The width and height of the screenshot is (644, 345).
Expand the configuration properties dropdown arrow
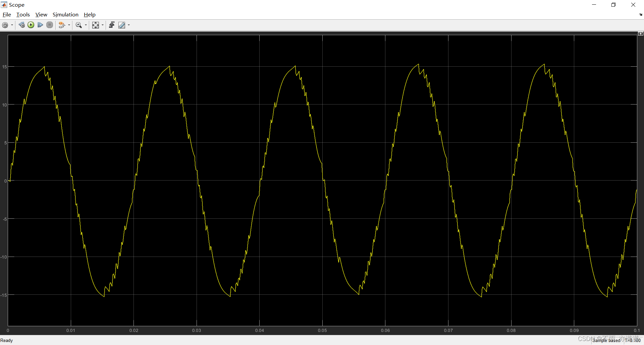(x=12, y=25)
